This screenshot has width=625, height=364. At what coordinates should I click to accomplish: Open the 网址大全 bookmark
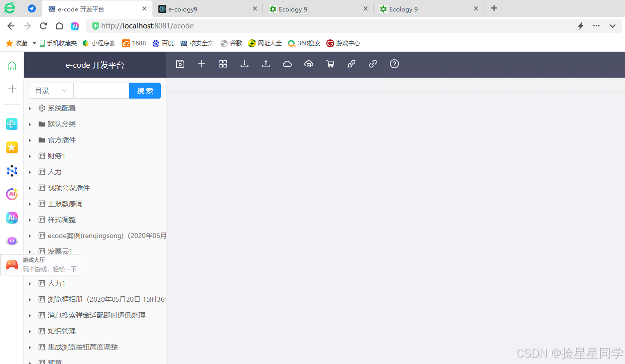click(265, 43)
